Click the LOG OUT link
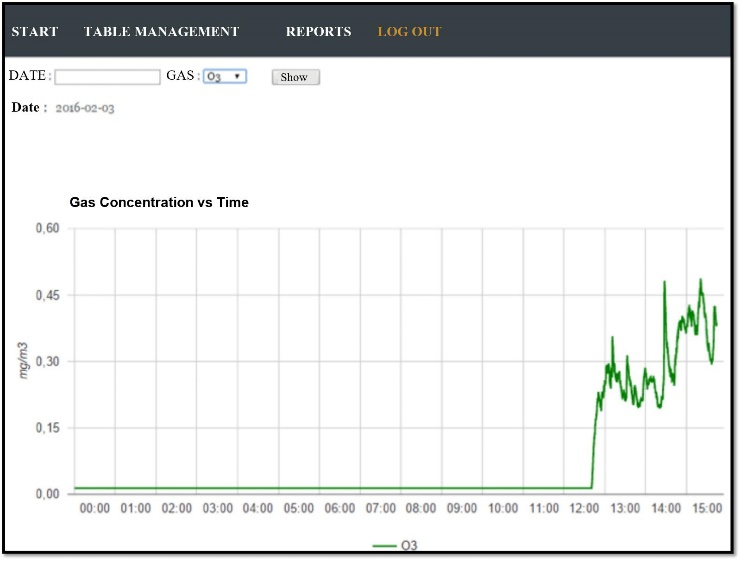 click(x=409, y=31)
